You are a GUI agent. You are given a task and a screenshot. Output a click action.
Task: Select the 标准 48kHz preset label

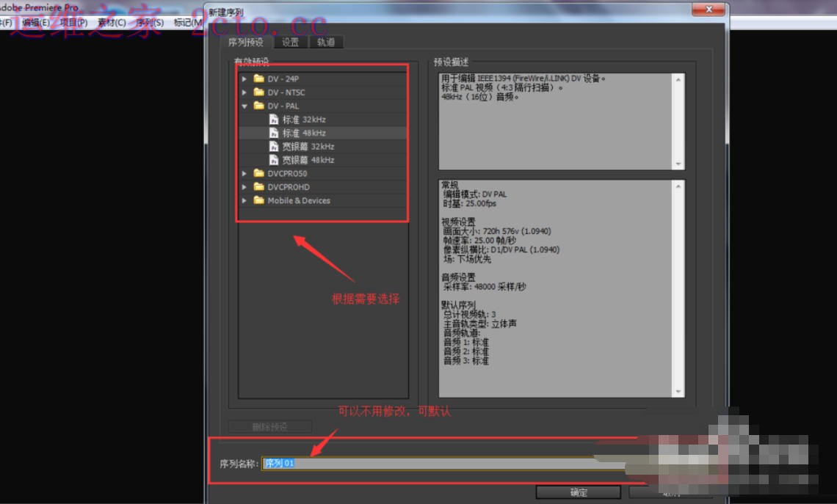point(304,133)
